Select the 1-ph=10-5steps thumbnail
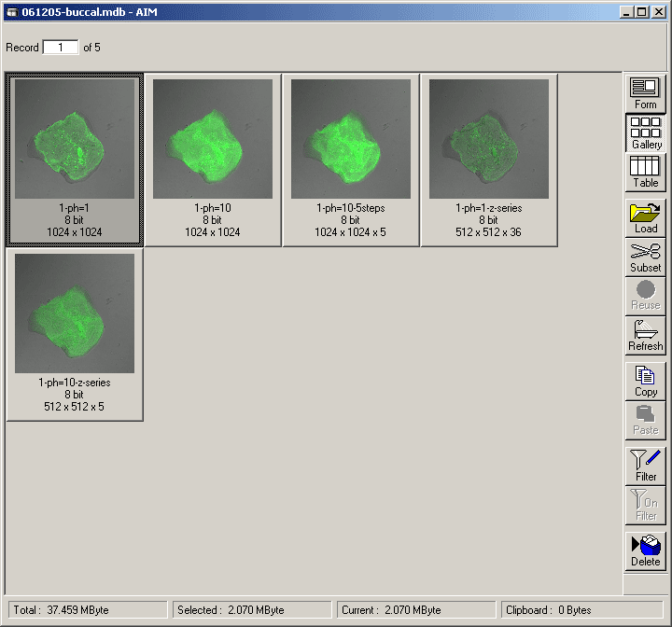The height and width of the screenshot is (627, 672). click(x=351, y=138)
